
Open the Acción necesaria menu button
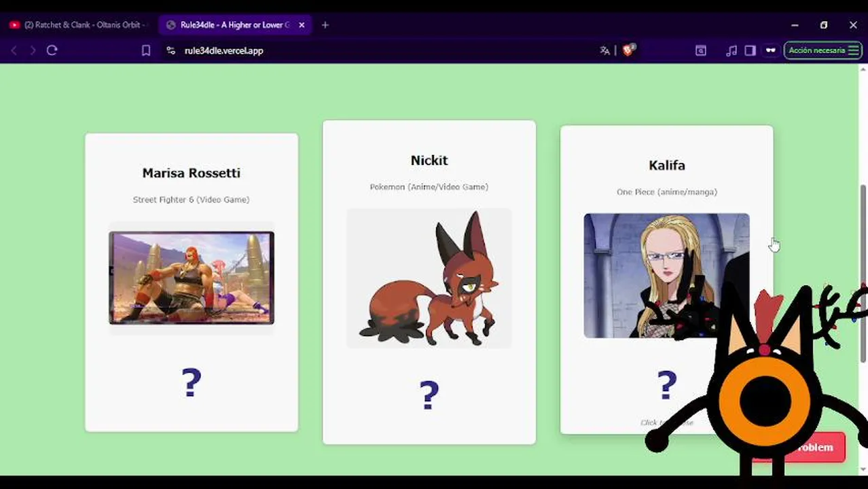[x=823, y=50]
